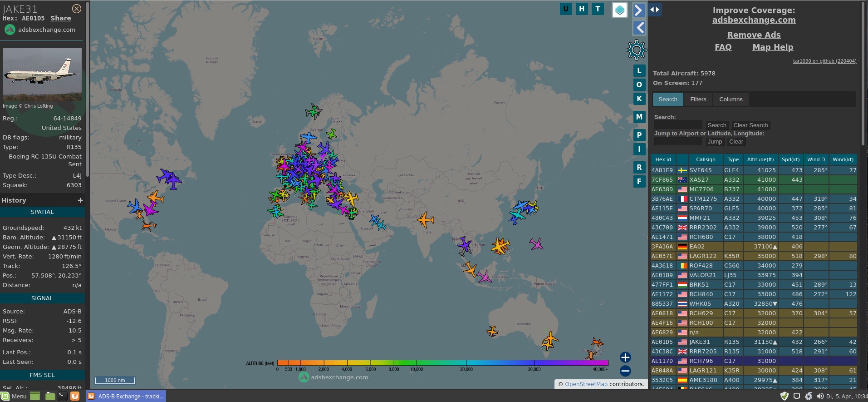Expand the History section plus sign
Image resolution: width=868 pixels, height=402 pixels.
pos(80,200)
